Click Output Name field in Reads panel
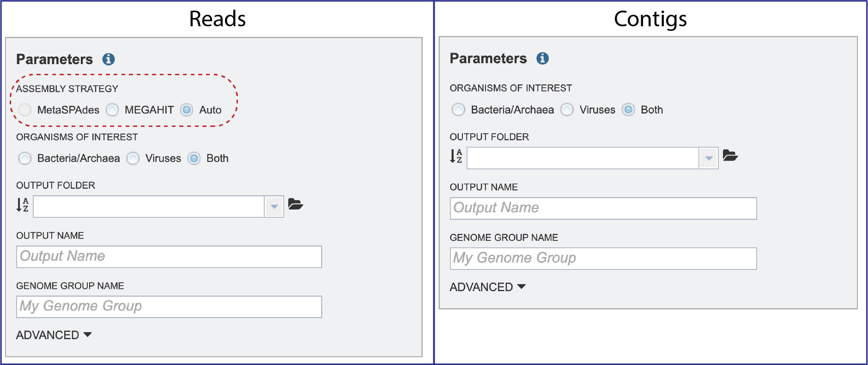The image size is (868, 365). point(169,257)
